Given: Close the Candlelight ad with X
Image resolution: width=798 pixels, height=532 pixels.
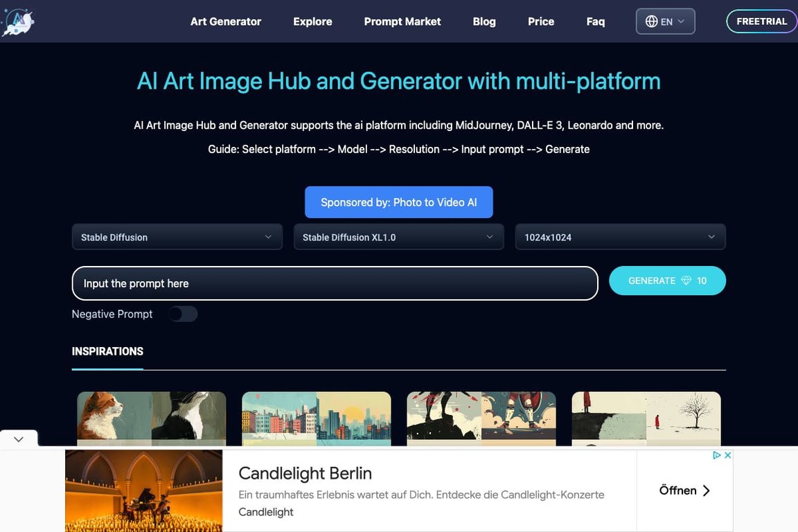Looking at the screenshot, I should (x=728, y=455).
